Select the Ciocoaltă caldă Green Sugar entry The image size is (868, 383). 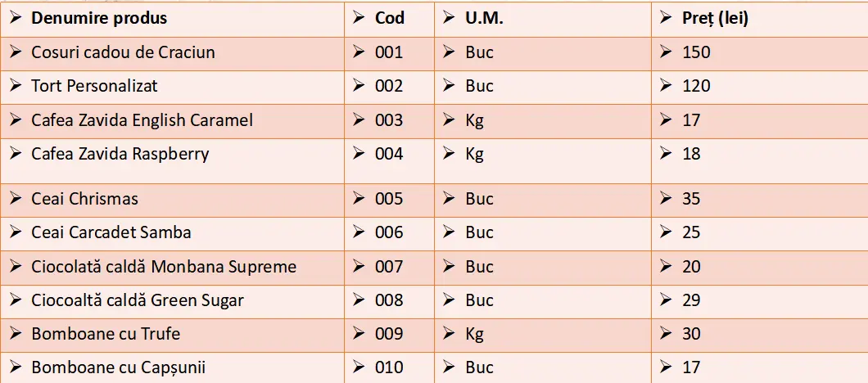pos(138,300)
